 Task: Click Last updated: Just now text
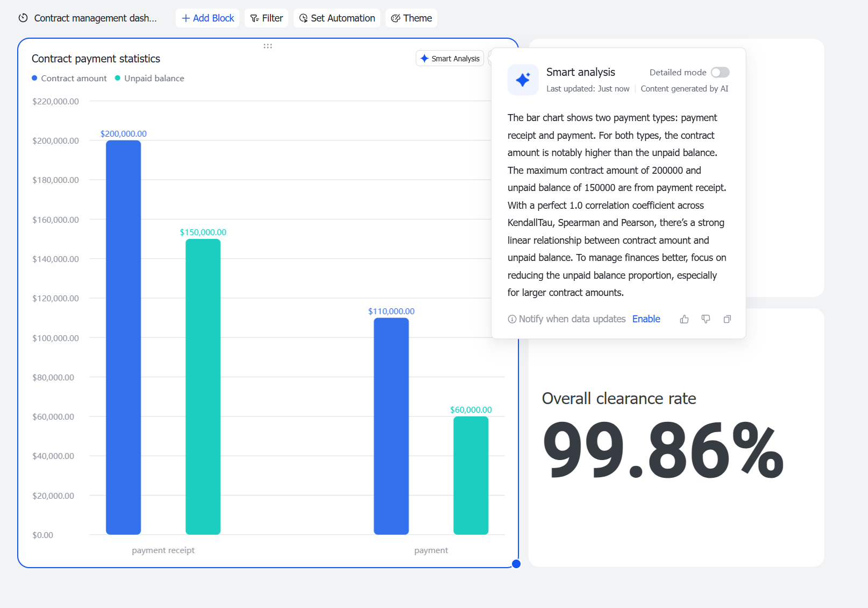[x=588, y=89]
